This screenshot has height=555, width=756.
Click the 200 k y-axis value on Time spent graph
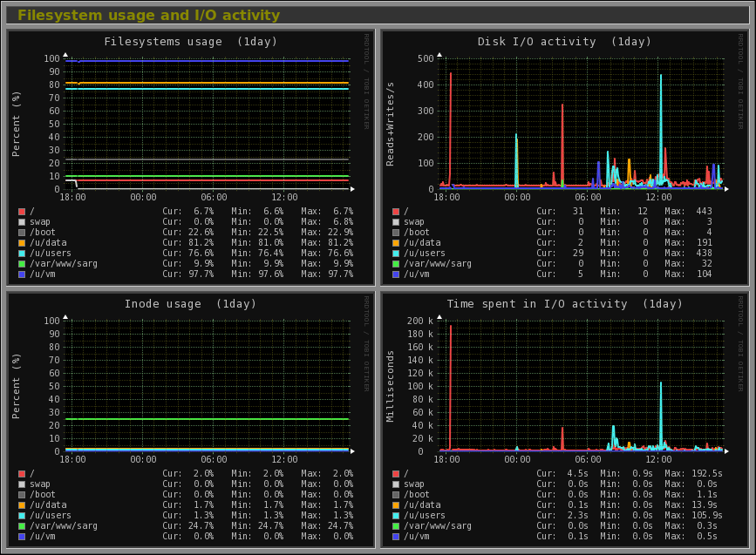click(420, 321)
